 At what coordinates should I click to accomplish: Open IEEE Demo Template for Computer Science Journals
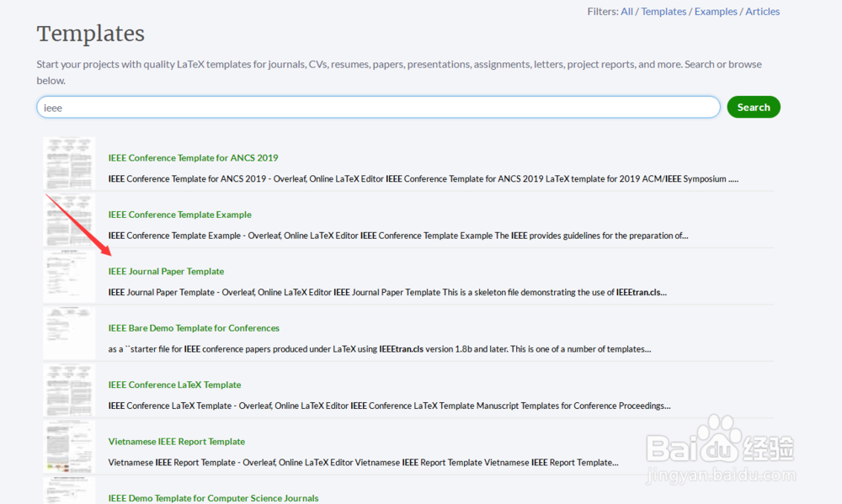point(213,498)
